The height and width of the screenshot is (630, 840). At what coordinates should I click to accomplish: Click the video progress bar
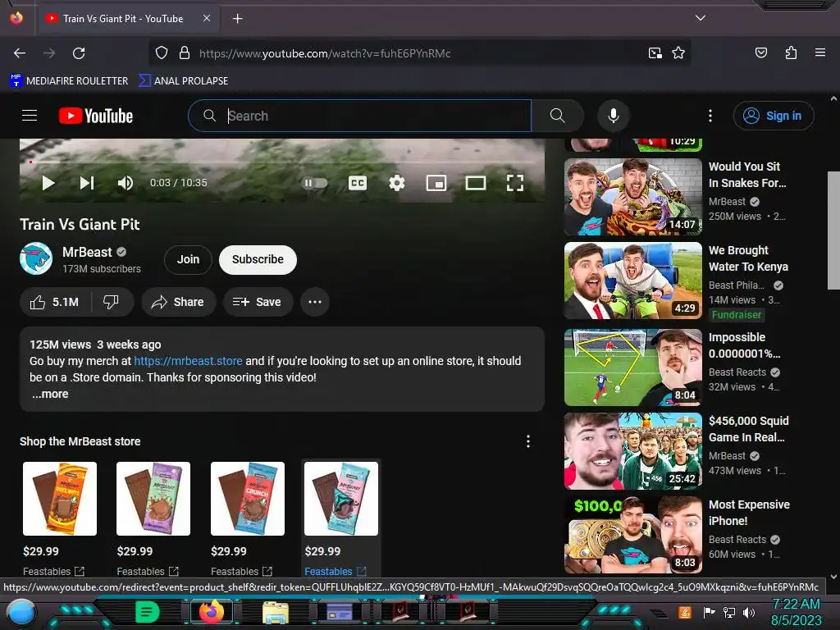pos(282,162)
